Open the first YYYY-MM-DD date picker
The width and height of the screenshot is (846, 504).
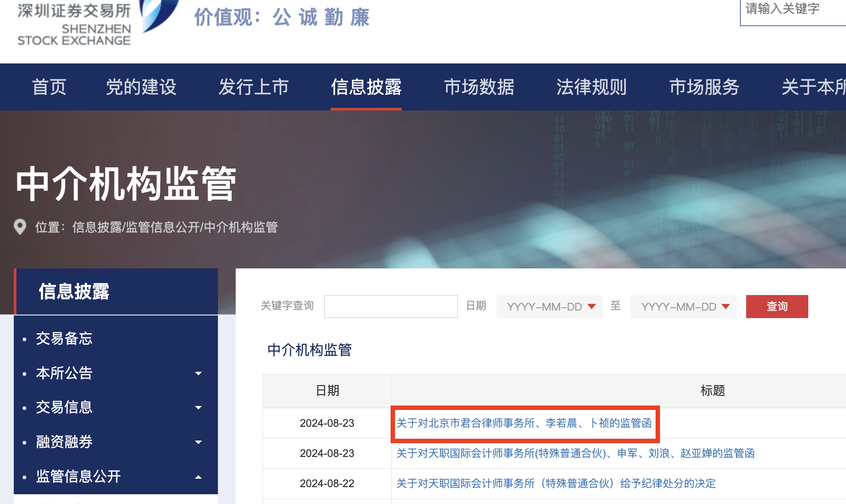(549, 306)
